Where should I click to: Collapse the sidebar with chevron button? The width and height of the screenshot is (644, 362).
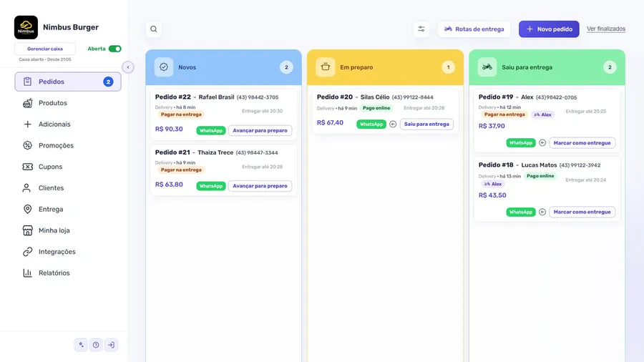pos(128,67)
